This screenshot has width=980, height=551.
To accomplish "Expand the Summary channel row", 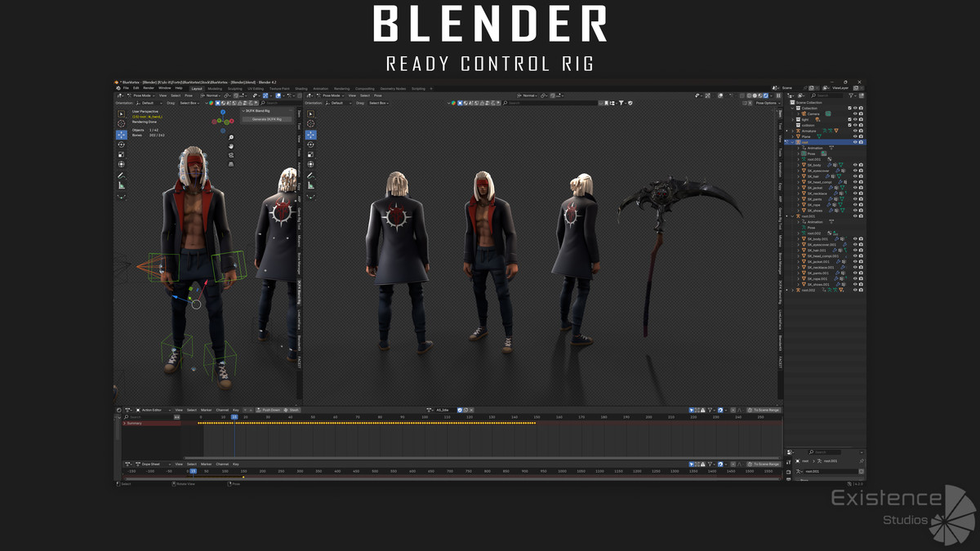I will click(x=124, y=423).
